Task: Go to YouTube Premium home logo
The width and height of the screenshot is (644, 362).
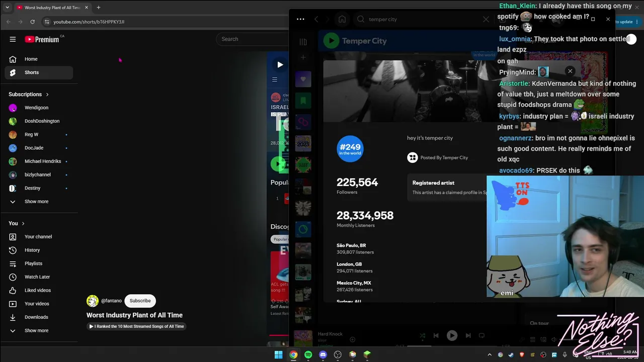Action: (x=42, y=39)
